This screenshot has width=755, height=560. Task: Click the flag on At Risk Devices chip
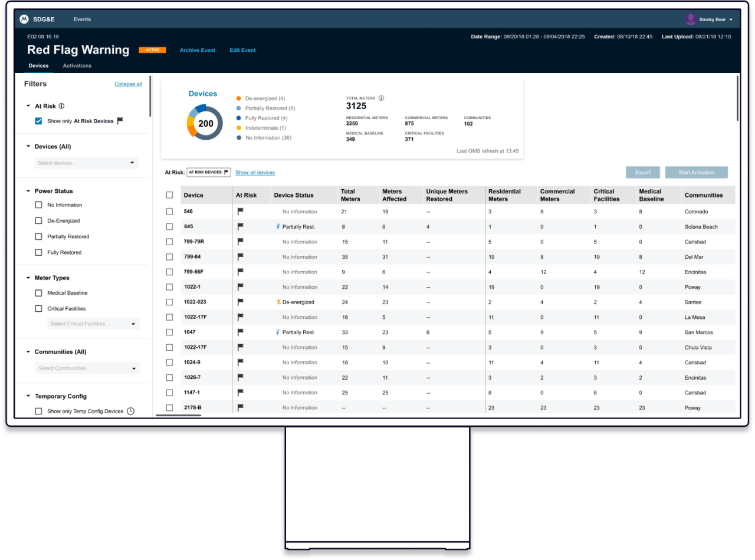226,173
